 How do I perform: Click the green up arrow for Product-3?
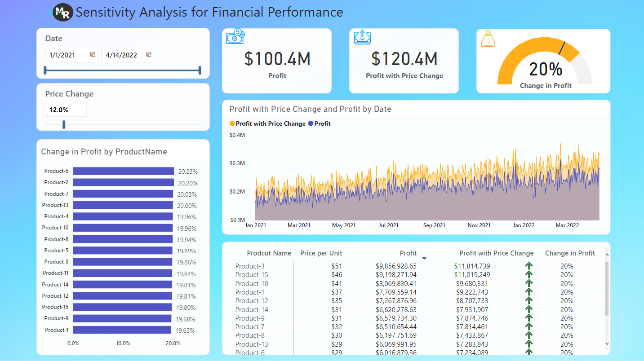point(529,266)
